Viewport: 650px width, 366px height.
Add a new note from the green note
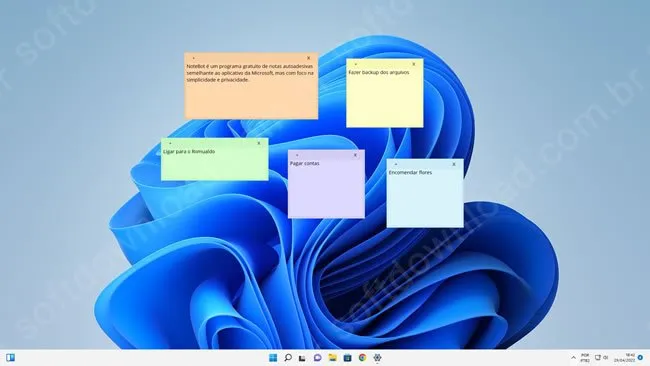pyautogui.click(x=170, y=143)
